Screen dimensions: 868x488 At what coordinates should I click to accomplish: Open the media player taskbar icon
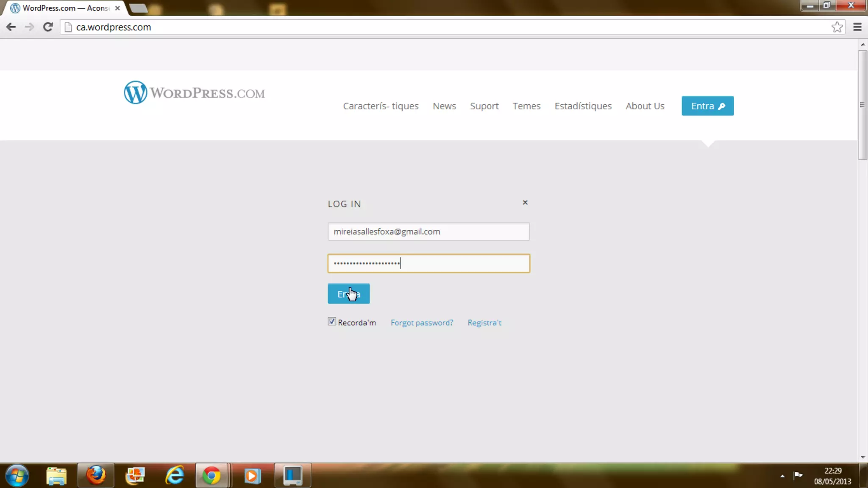click(252, 475)
